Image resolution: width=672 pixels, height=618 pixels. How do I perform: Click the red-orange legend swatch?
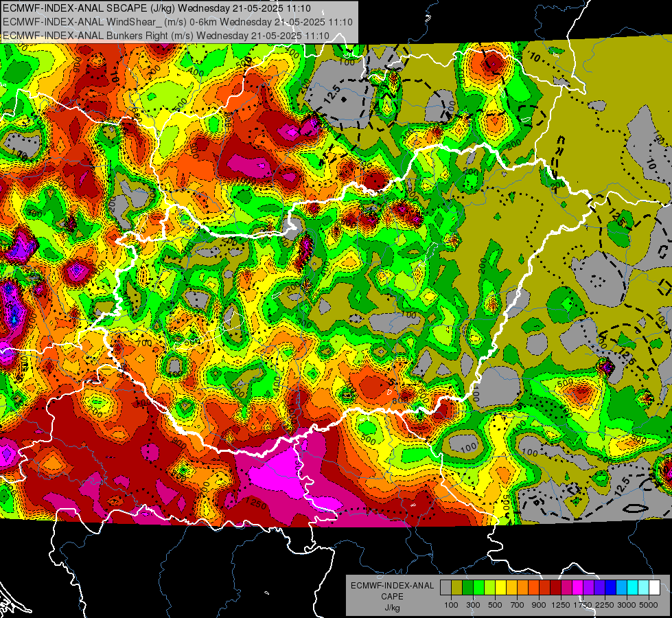pyautogui.click(x=533, y=588)
